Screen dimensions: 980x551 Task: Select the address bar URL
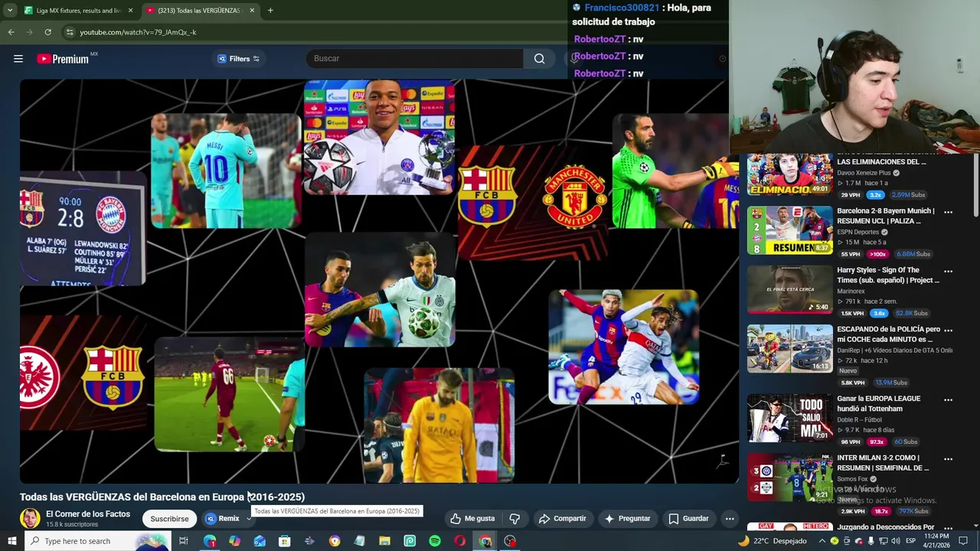coord(138,32)
